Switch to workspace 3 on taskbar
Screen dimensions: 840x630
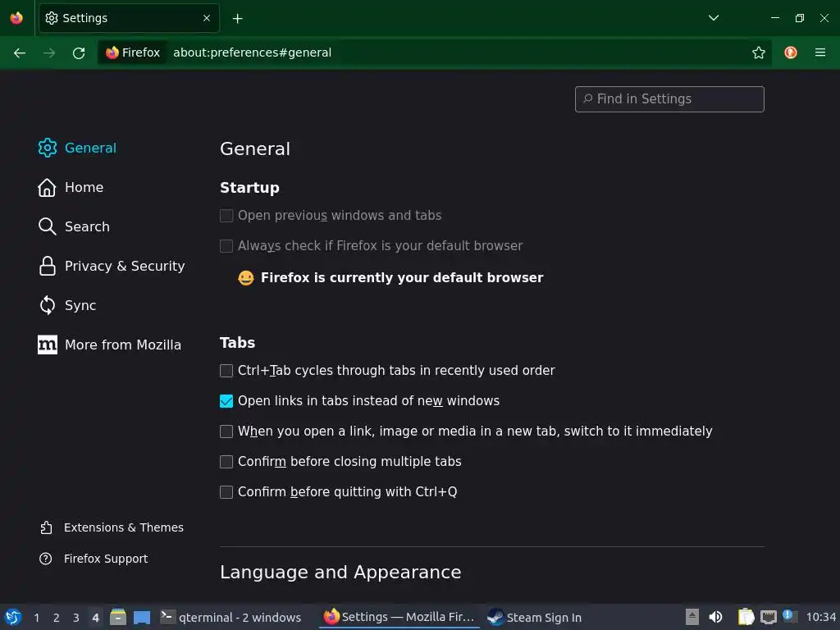[x=76, y=618]
